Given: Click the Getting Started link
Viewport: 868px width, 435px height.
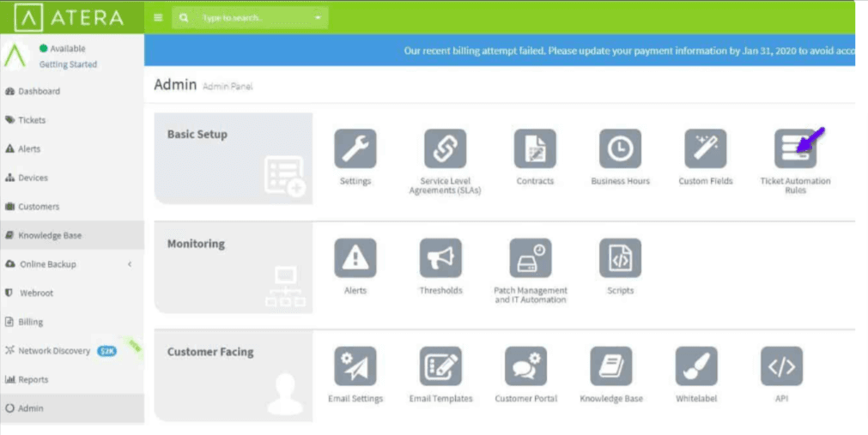Looking at the screenshot, I should (x=68, y=64).
